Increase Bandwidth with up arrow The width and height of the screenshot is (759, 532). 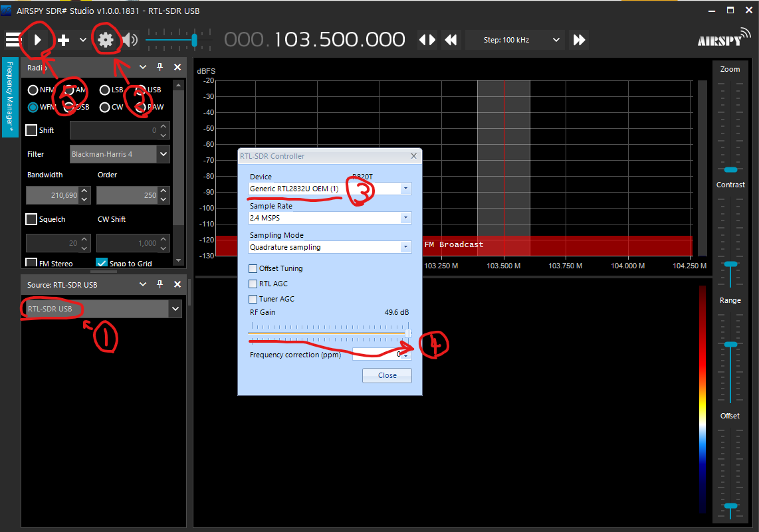click(x=84, y=191)
